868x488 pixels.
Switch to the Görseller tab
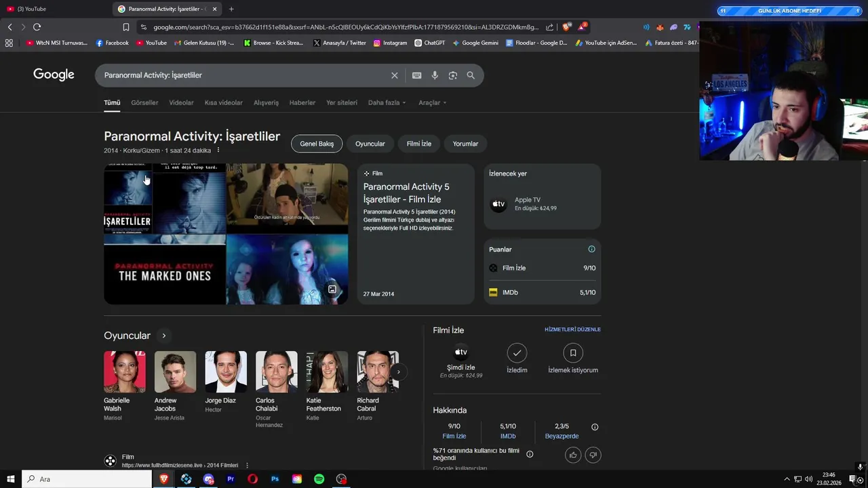pyautogui.click(x=144, y=103)
